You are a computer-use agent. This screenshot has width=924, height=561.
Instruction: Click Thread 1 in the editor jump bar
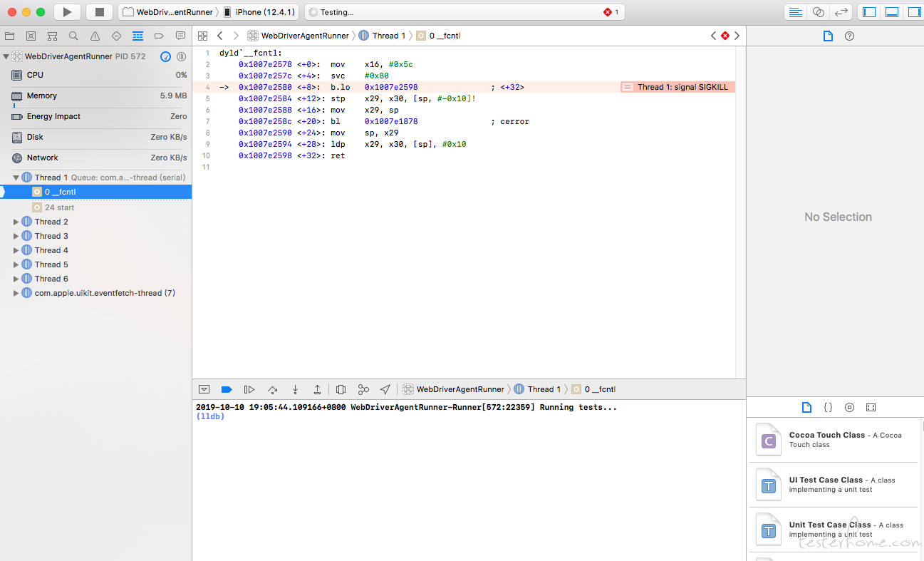click(x=383, y=36)
